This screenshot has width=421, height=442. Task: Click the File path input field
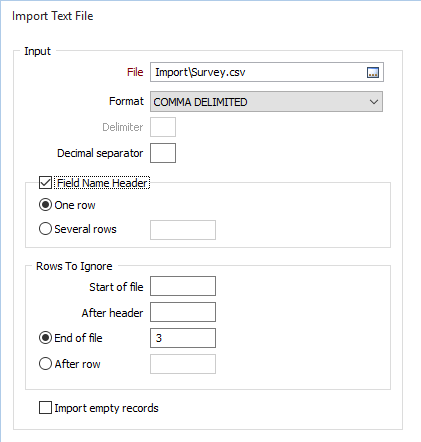coord(258,72)
